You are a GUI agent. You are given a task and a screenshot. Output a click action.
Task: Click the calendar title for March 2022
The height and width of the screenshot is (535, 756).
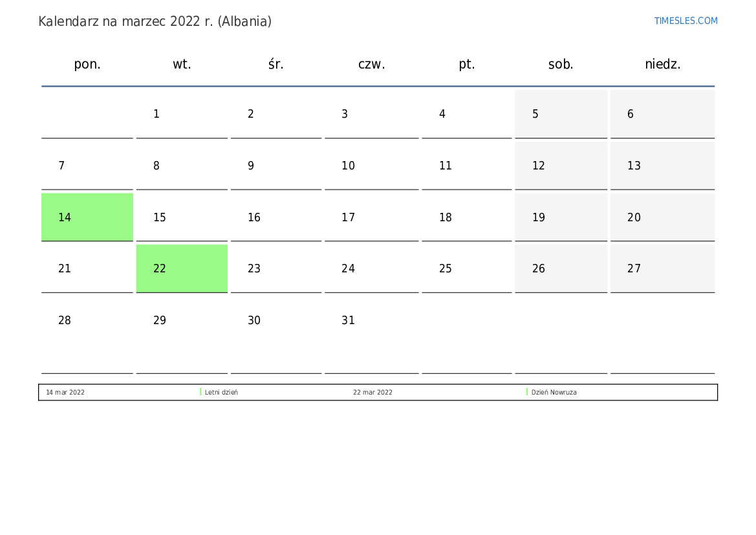pos(155,21)
